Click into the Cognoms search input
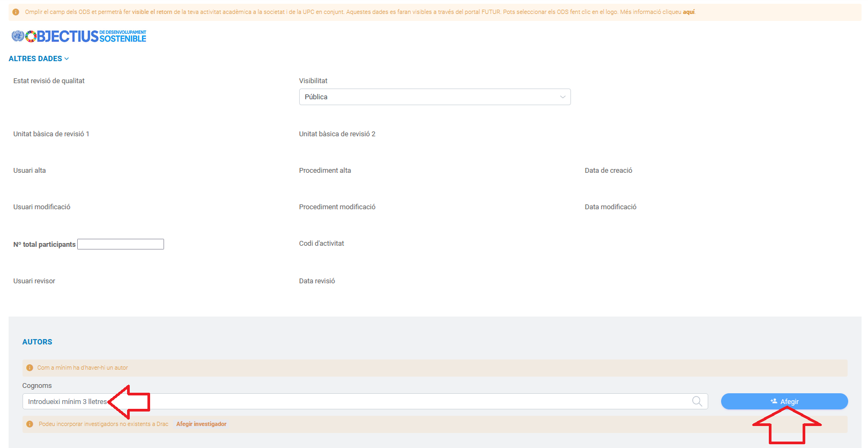 click(x=354, y=401)
